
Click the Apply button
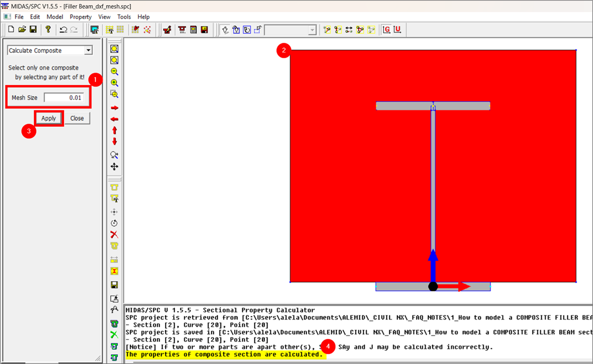click(x=49, y=118)
